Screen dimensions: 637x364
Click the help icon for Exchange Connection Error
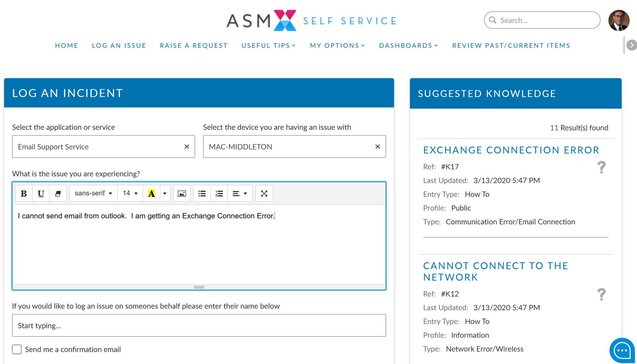click(601, 167)
